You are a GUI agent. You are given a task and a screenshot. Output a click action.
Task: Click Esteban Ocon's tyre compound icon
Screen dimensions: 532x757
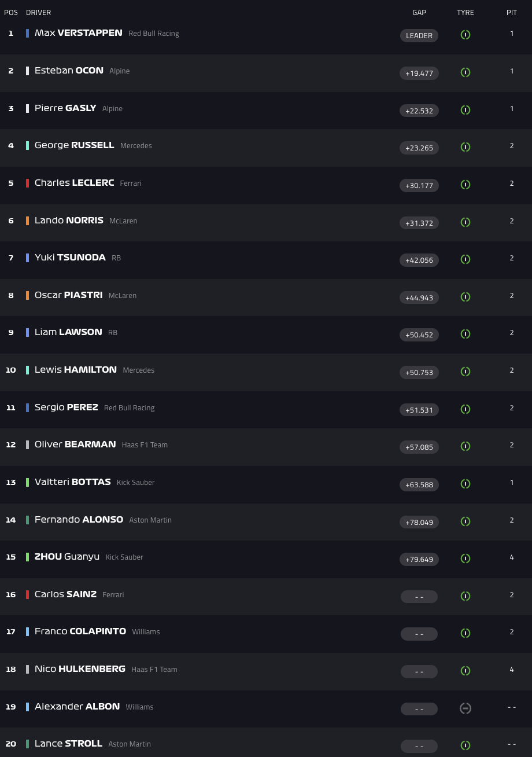pos(465,72)
